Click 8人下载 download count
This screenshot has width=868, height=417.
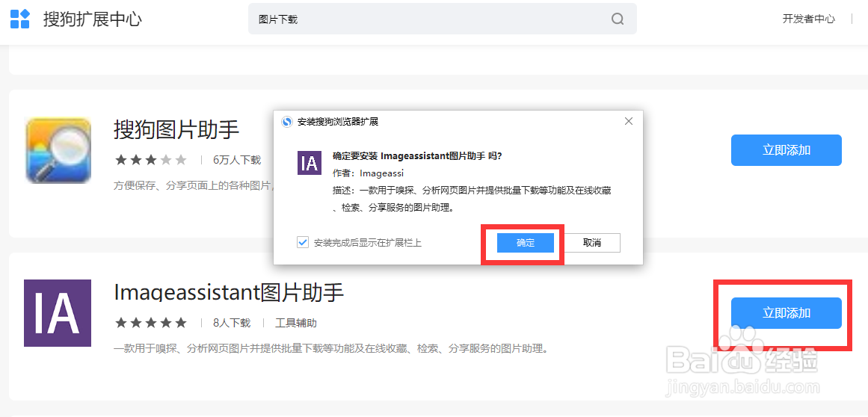coord(232,323)
